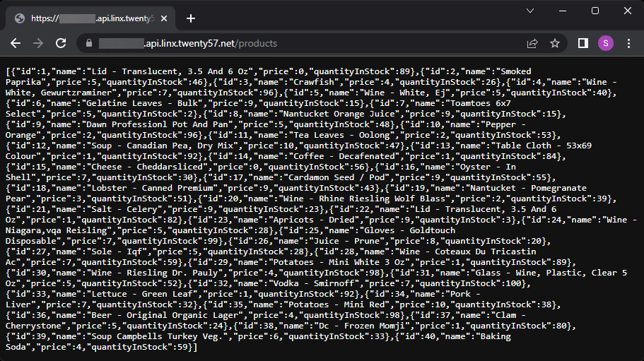This screenshot has height=361, width=644.
Task: Click the text "Nantucket Orange Juice"
Action: pos(339,114)
